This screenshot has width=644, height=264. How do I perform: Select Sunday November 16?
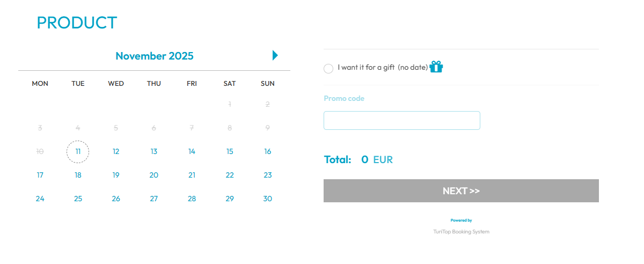268,152
